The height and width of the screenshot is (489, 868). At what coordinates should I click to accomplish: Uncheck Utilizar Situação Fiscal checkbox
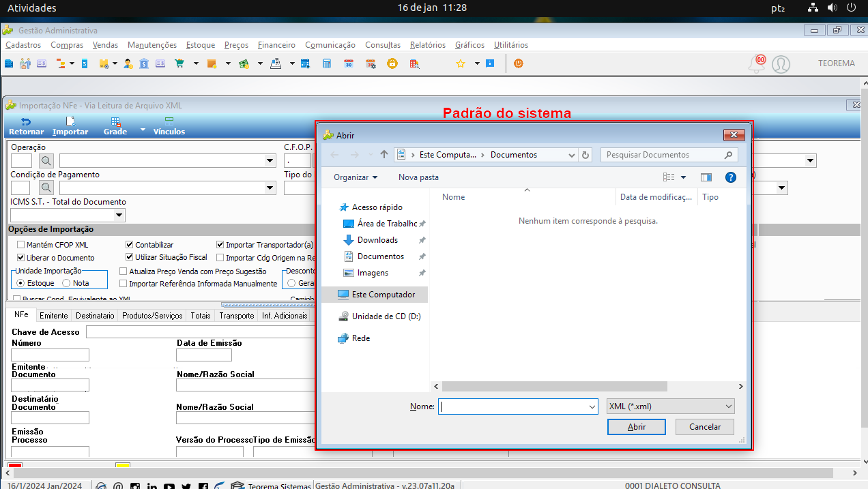coord(130,258)
